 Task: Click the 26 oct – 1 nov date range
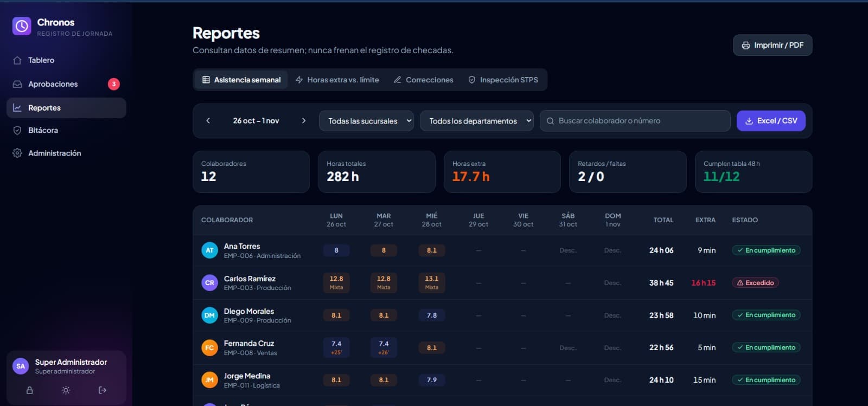pos(256,121)
